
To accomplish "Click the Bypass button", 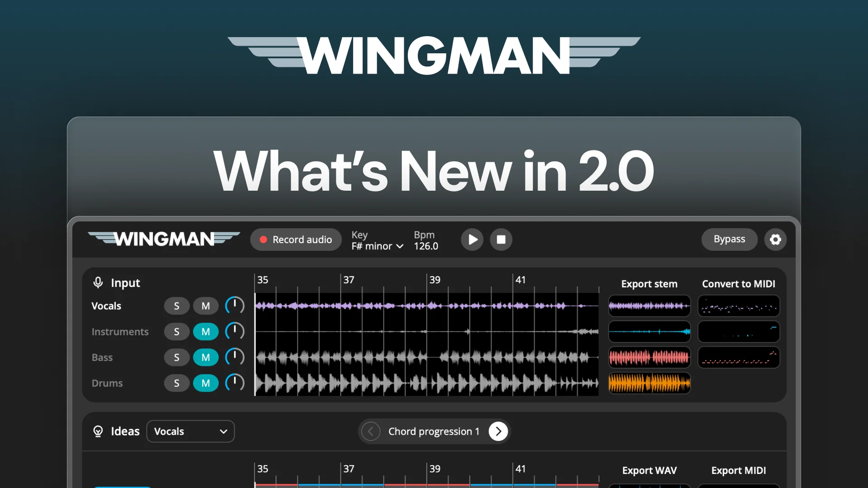I will point(729,239).
